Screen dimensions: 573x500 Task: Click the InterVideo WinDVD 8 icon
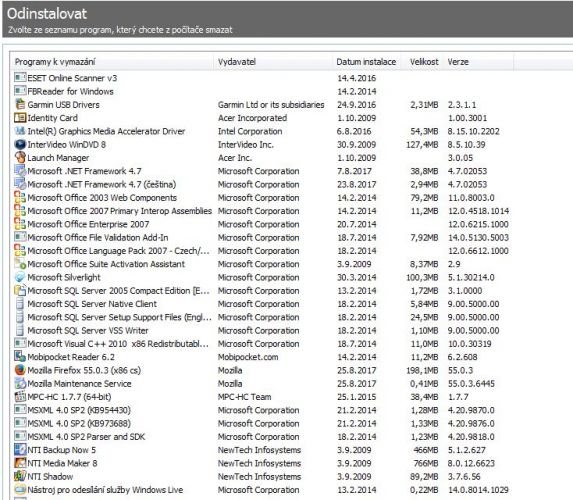coord(20,144)
